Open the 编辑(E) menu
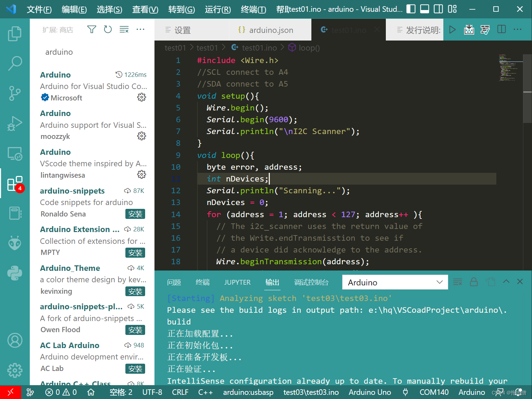The height and width of the screenshot is (399, 532). click(x=74, y=9)
